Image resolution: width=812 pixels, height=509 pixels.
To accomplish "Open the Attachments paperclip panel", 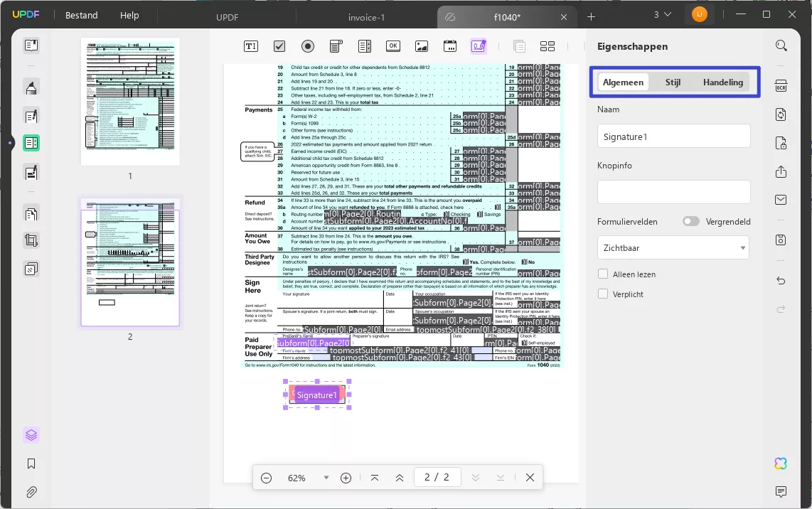I will [31, 492].
